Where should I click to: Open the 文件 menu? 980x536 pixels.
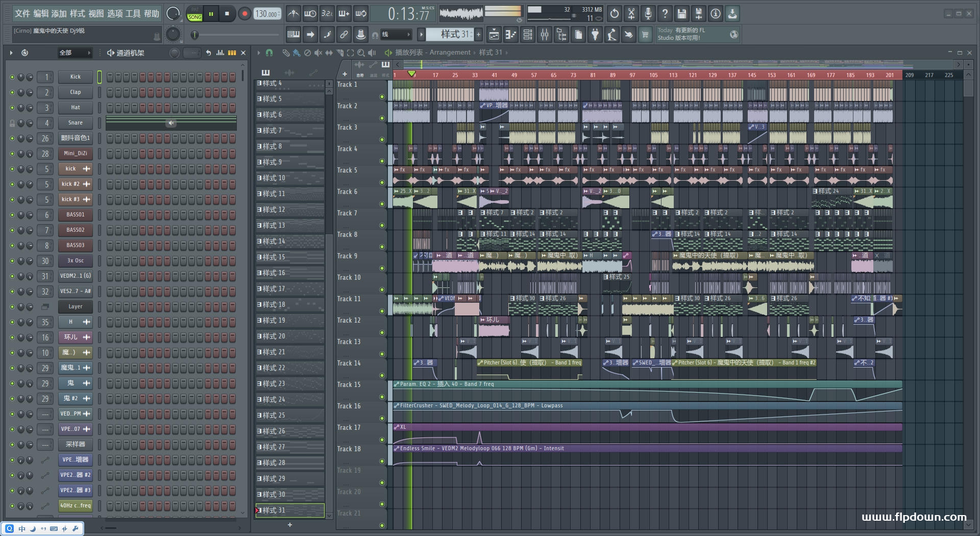click(22, 14)
